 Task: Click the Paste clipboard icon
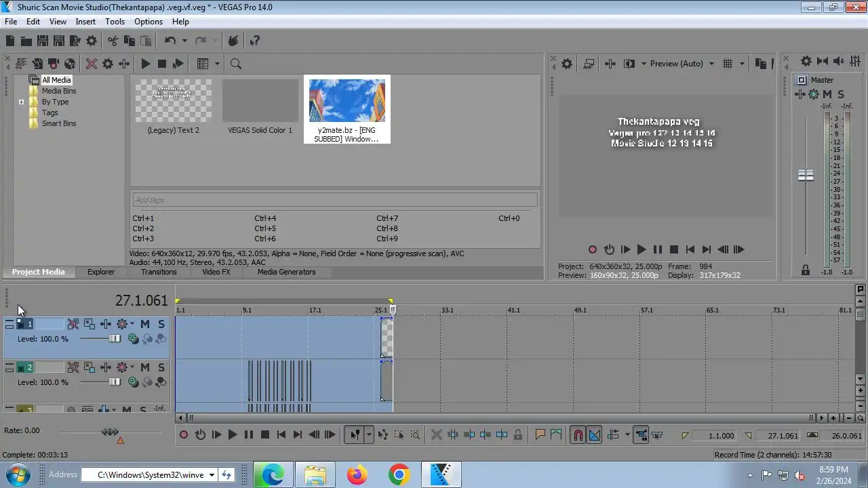145,41
